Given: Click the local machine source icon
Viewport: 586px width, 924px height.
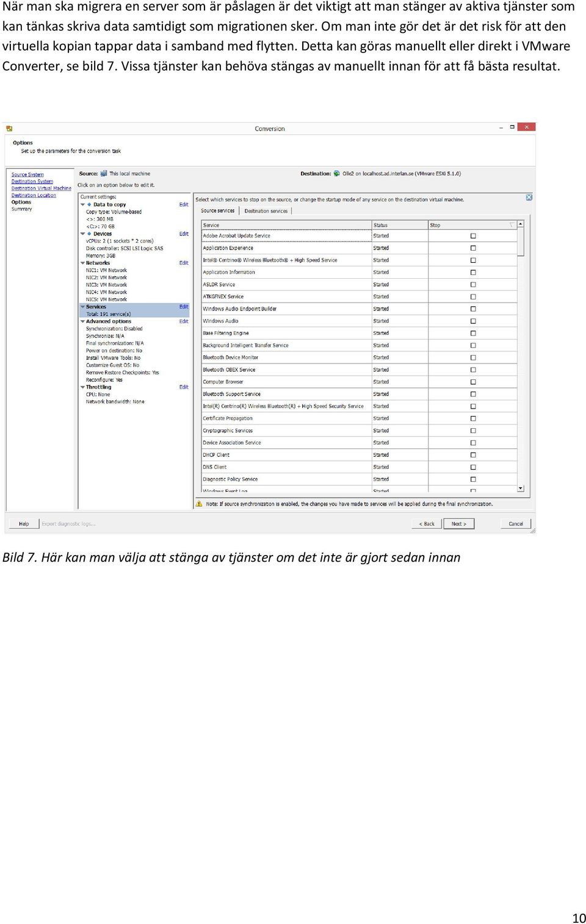Looking at the screenshot, I should click(x=104, y=173).
